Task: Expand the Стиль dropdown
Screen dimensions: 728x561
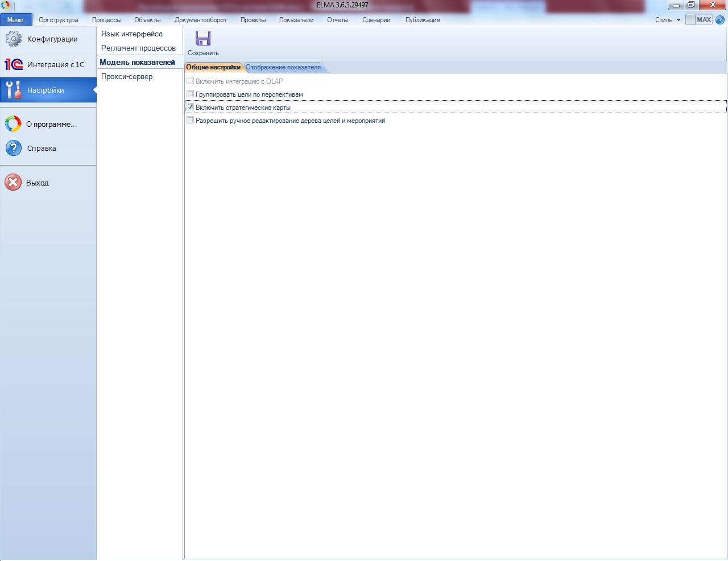Action: coord(667,20)
